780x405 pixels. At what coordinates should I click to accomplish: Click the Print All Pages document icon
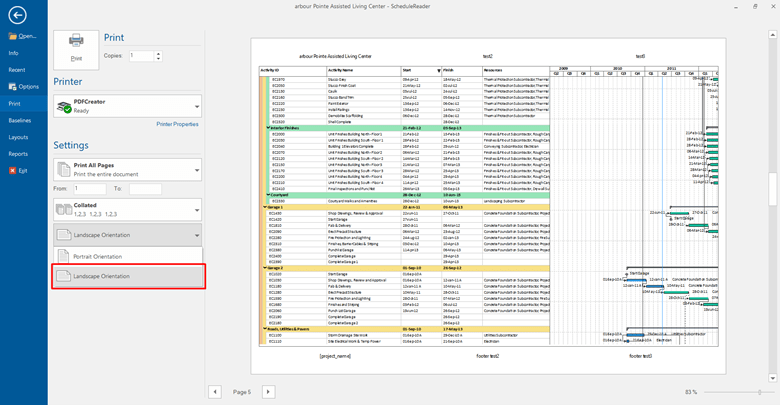(64, 170)
